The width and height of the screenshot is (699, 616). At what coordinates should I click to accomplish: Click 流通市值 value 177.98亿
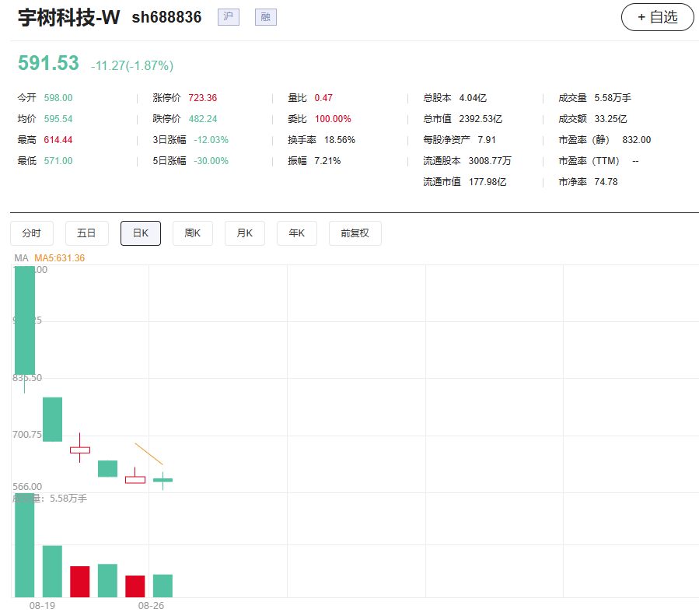[x=488, y=181]
